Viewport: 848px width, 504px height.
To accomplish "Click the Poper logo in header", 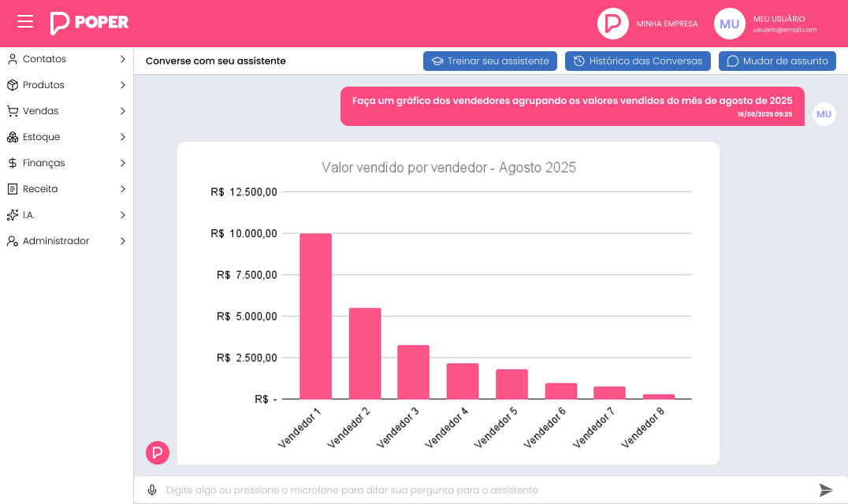I will click(x=89, y=23).
